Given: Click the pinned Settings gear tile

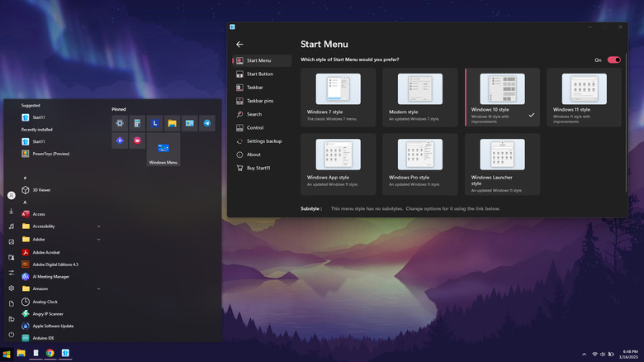Looking at the screenshot, I should [121, 123].
